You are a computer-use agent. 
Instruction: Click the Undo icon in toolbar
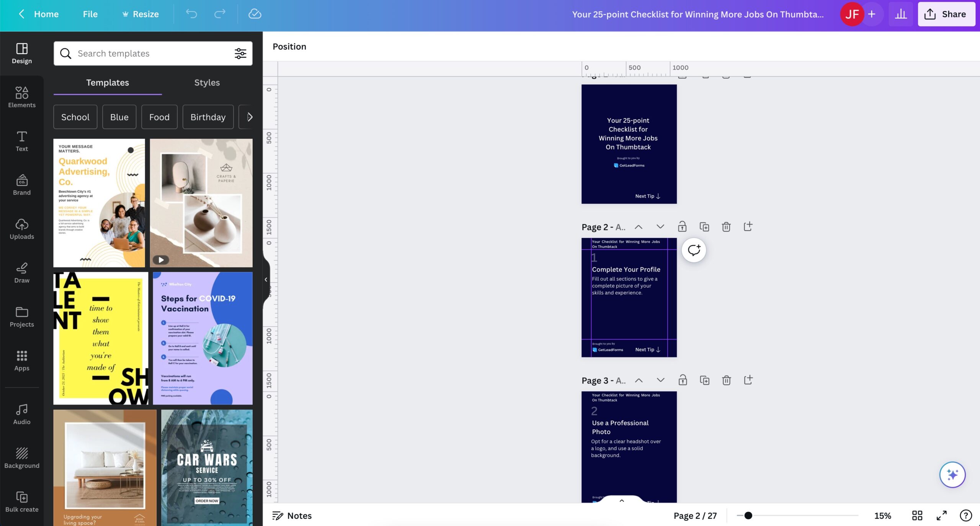(x=191, y=14)
